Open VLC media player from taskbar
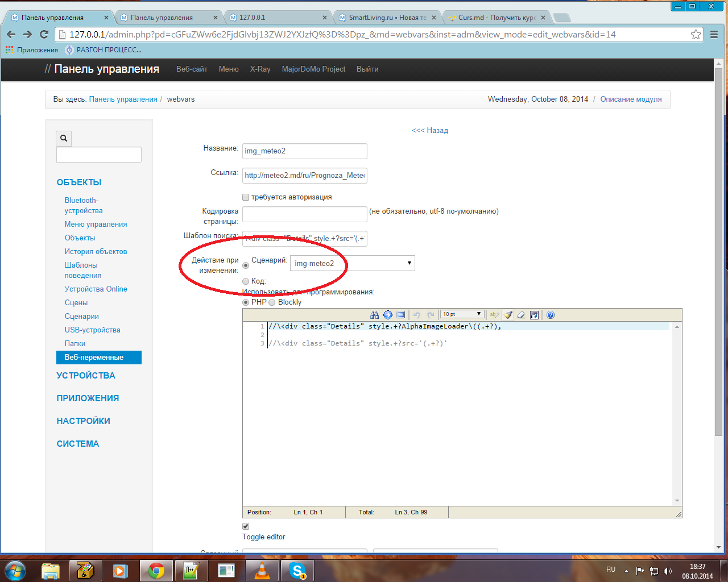The height and width of the screenshot is (582, 728). [262, 570]
